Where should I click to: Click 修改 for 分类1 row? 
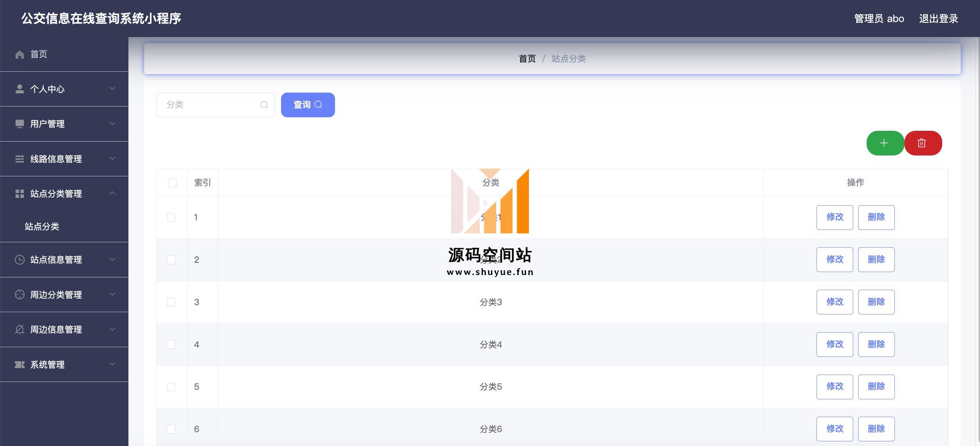835,218
